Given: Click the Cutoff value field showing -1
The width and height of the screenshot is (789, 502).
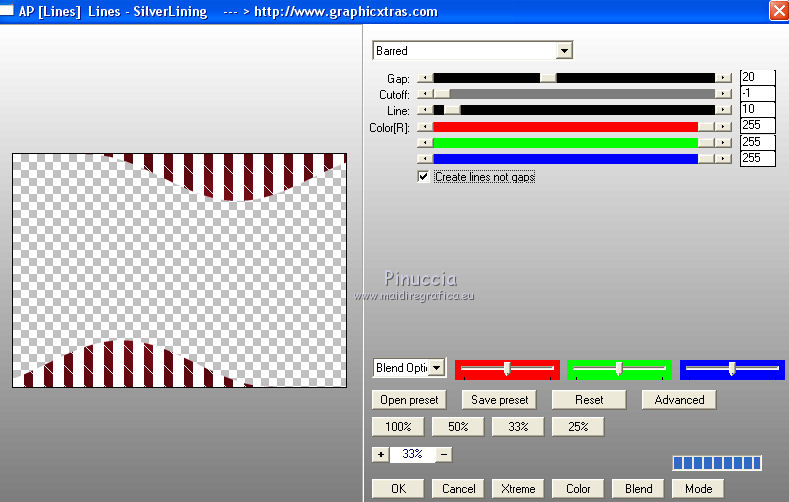Looking at the screenshot, I should pos(757,93).
